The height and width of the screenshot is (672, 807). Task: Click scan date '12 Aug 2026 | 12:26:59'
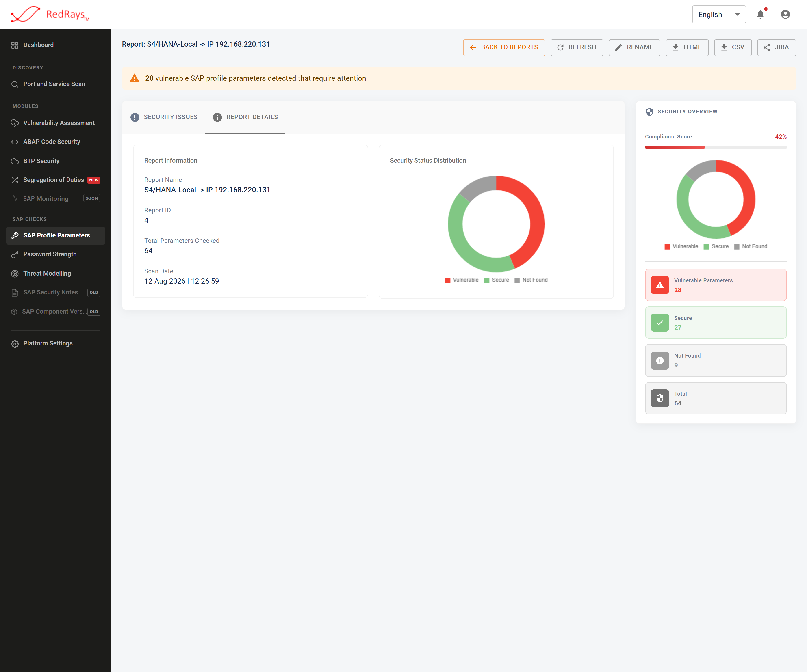182,282
